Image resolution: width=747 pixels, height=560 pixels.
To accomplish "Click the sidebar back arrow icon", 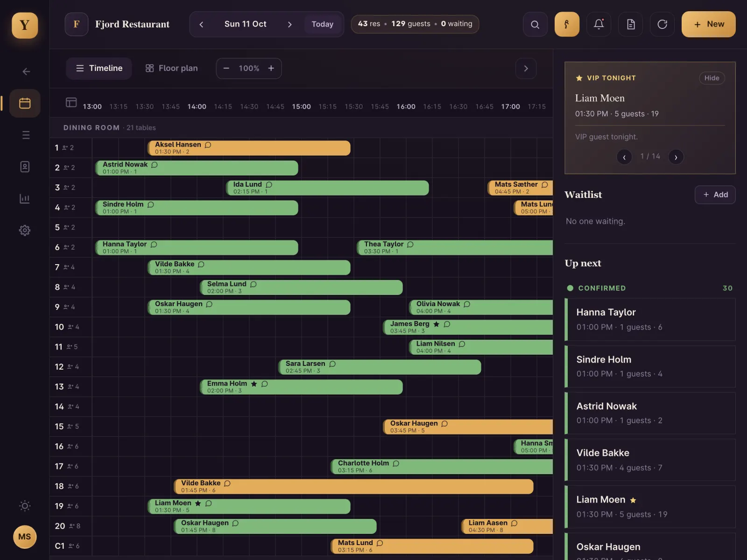I will [x=26, y=71].
